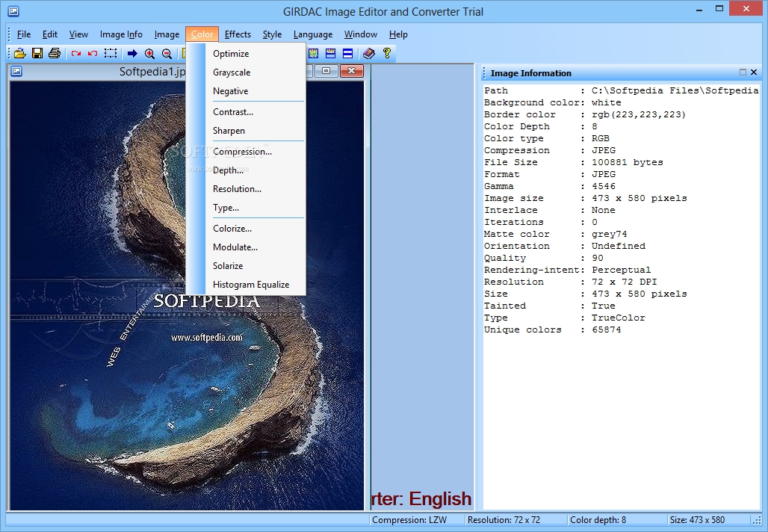
Task: Open Depth... option in Color menu
Action: (x=246, y=170)
